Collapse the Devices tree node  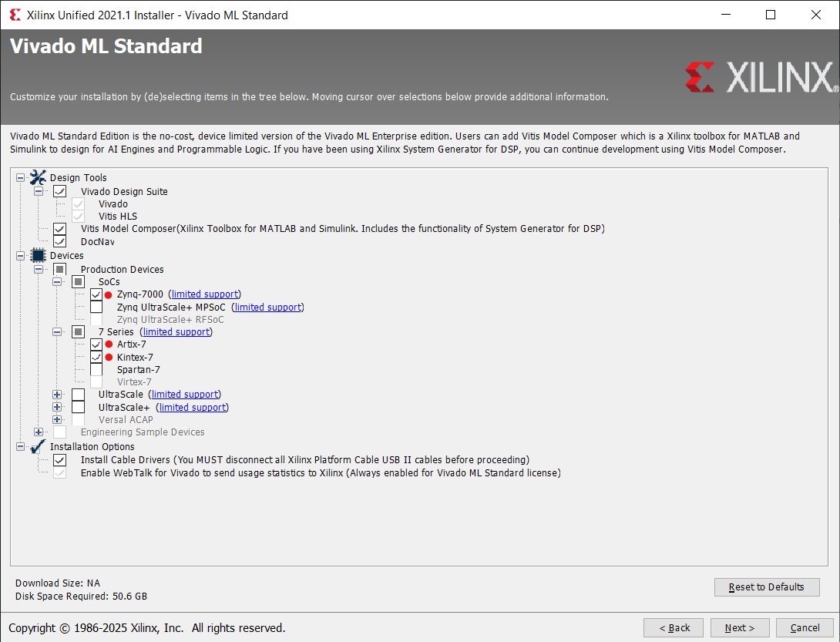[20, 256]
